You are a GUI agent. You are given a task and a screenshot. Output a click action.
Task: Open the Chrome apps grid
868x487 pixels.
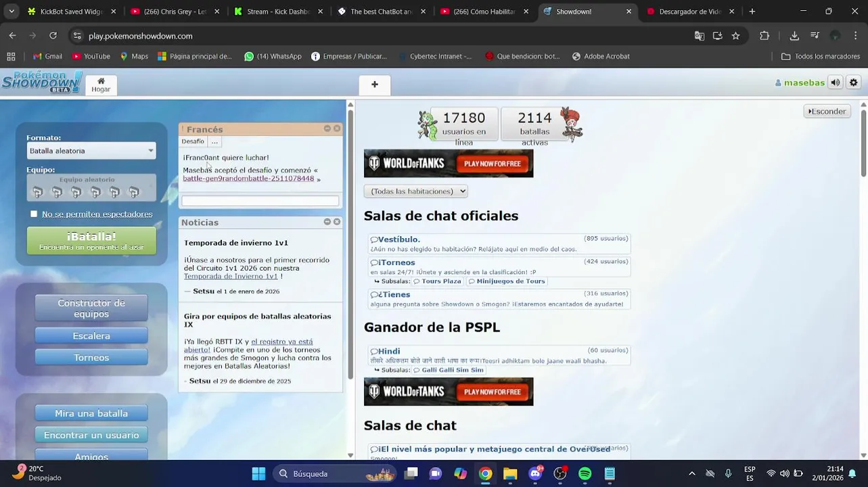11,56
